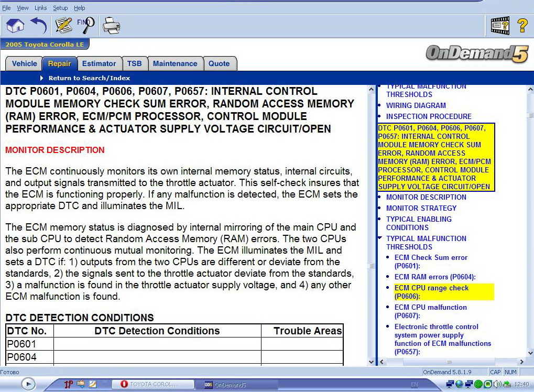Click the OnDemand5 logo
The height and width of the screenshot is (392, 534).
pos(477,54)
